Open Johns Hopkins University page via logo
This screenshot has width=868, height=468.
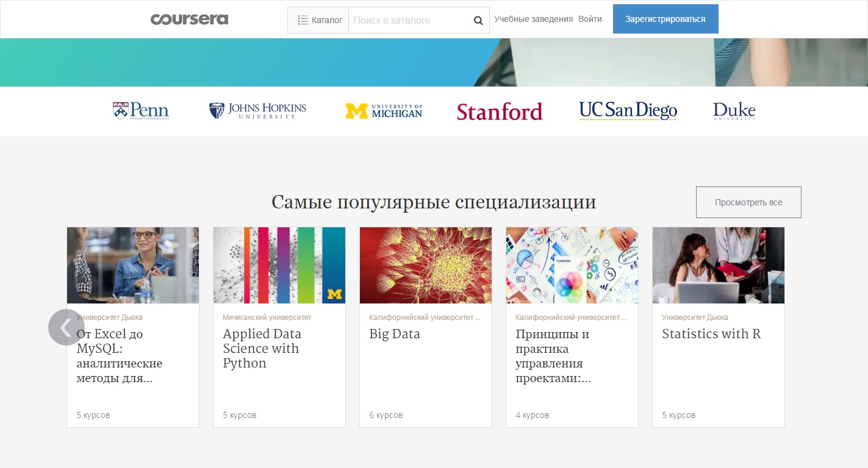tap(258, 110)
